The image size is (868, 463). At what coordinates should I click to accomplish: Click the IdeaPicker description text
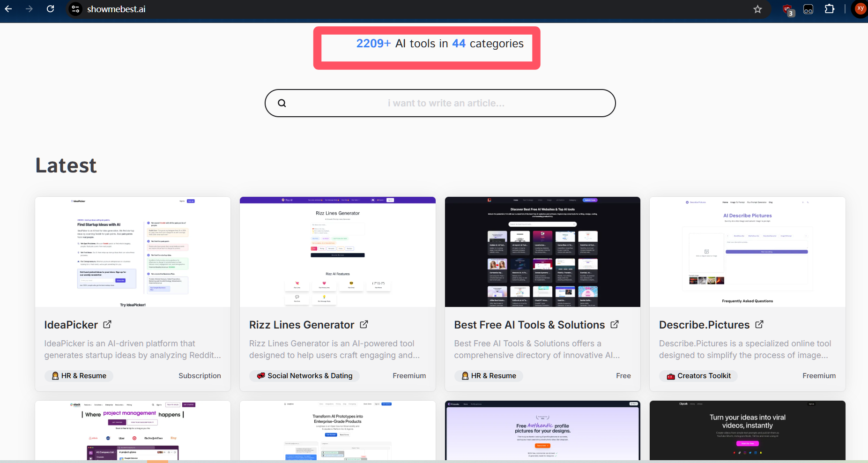pos(133,350)
